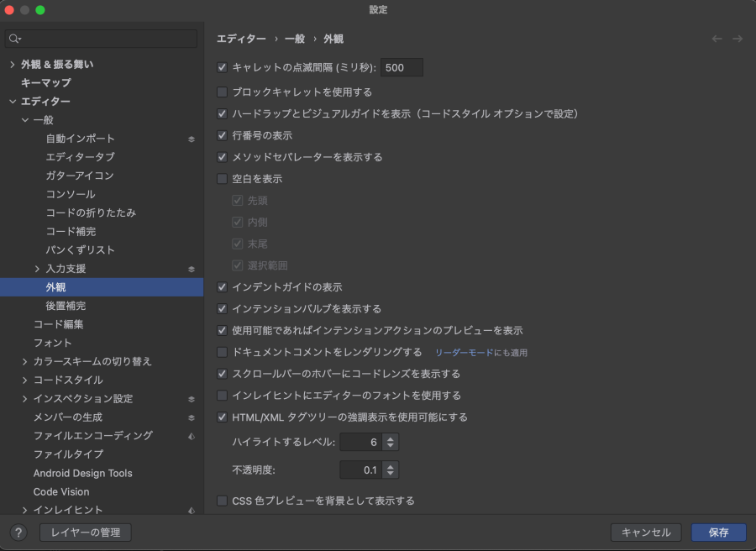Collapse the 一般 tree node
This screenshot has width=756, height=551.
(25, 120)
